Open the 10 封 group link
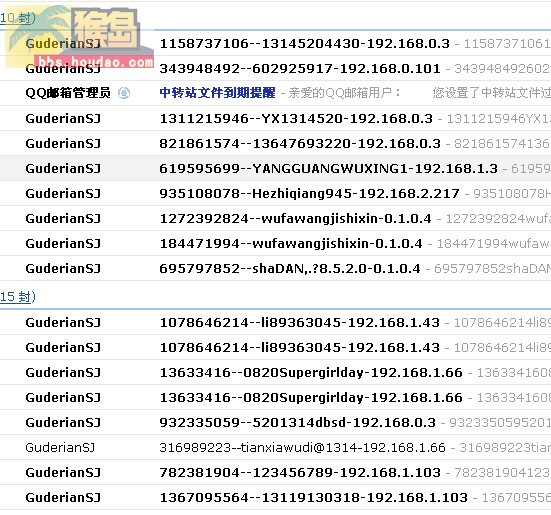The width and height of the screenshot is (551, 515). click(18, 18)
